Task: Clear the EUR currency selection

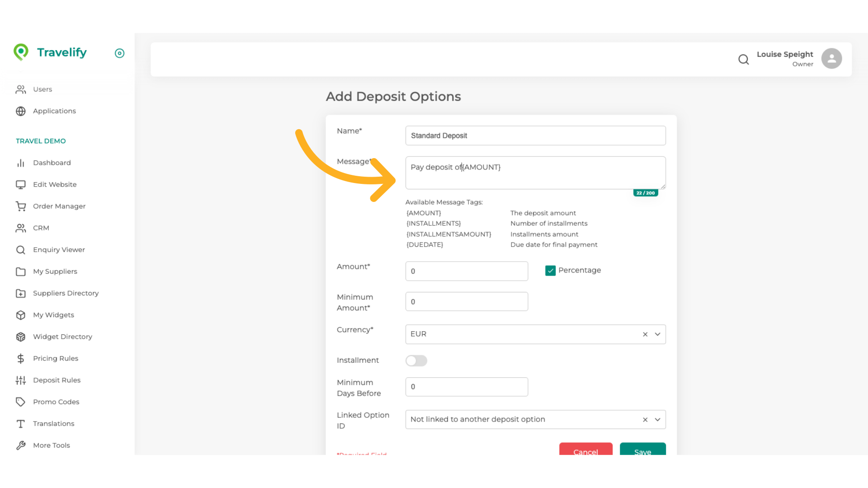Action: click(645, 334)
